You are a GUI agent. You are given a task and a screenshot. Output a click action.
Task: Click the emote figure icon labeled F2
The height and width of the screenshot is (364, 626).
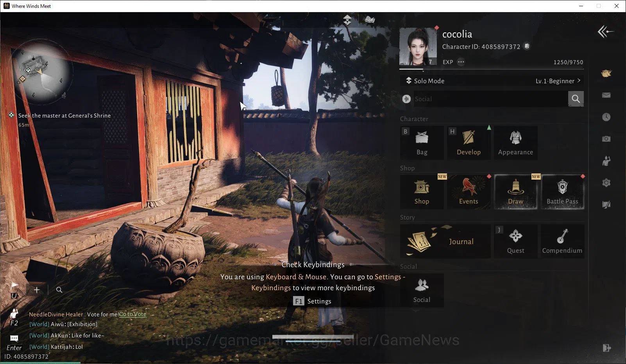click(x=14, y=314)
